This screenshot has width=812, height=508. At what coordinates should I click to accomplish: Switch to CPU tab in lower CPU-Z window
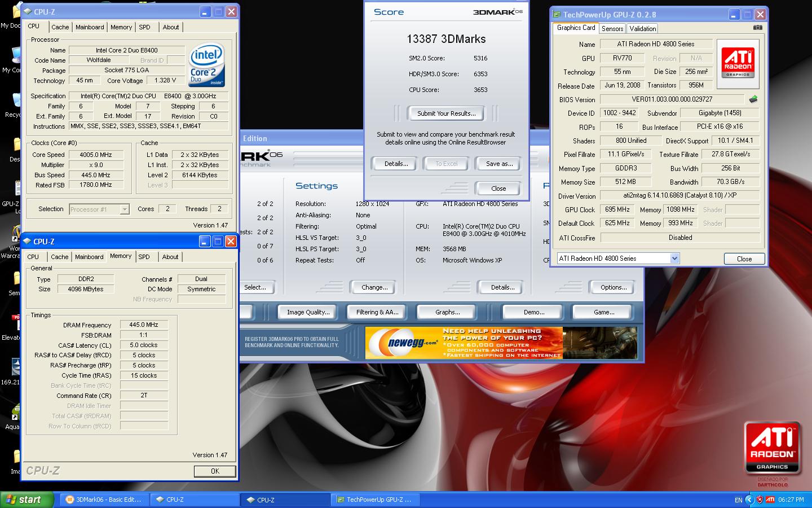click(33, 257)
